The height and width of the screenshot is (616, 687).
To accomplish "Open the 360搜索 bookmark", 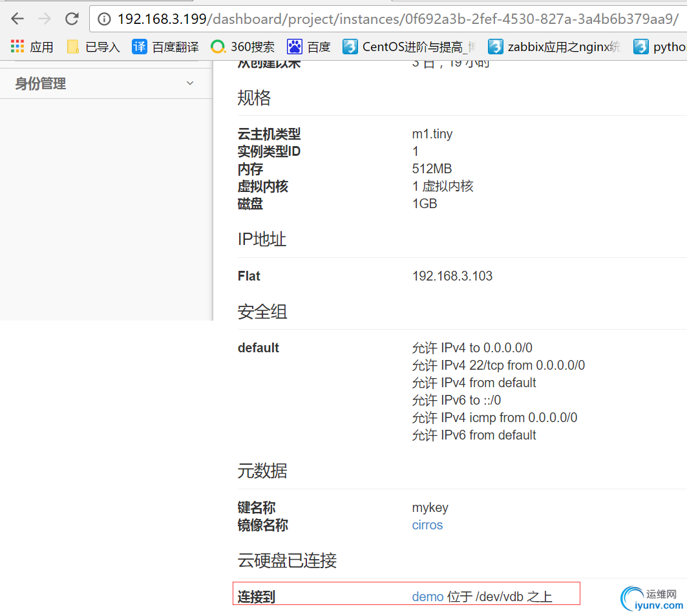I will (243, 47).
